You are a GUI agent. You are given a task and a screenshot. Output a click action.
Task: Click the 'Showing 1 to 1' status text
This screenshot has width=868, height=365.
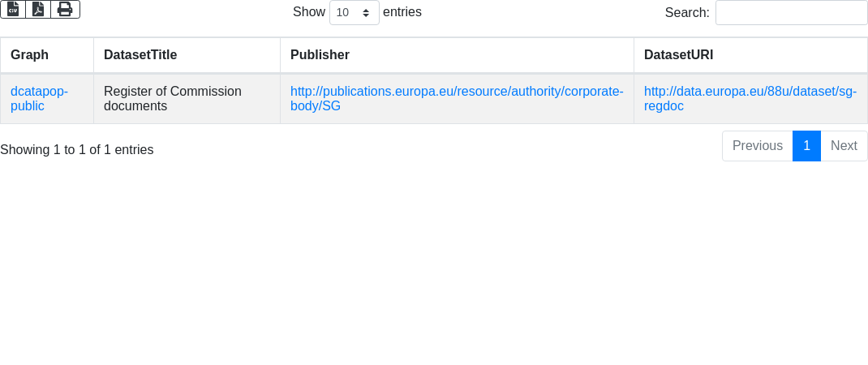coord(76,150)
